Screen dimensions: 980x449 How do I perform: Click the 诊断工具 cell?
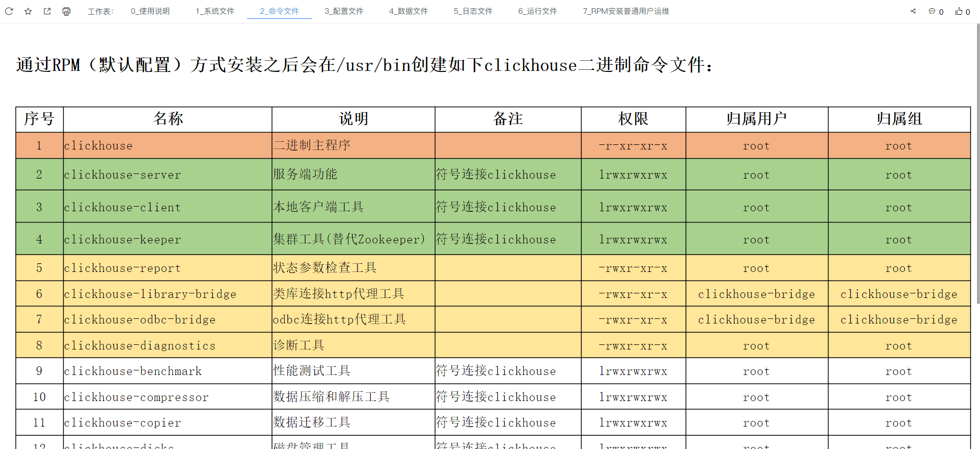[x=354, y=345]
